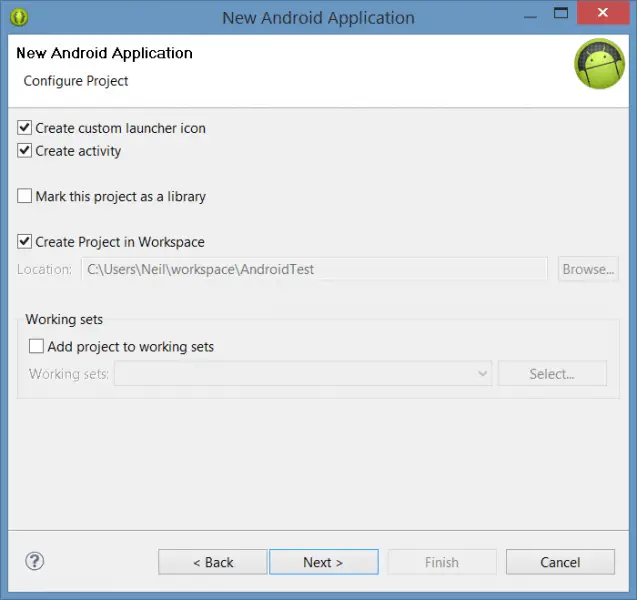The image size is (637, 600).
Task: Maximize the New Android Application dialog
Action: [x=560, y=16]
